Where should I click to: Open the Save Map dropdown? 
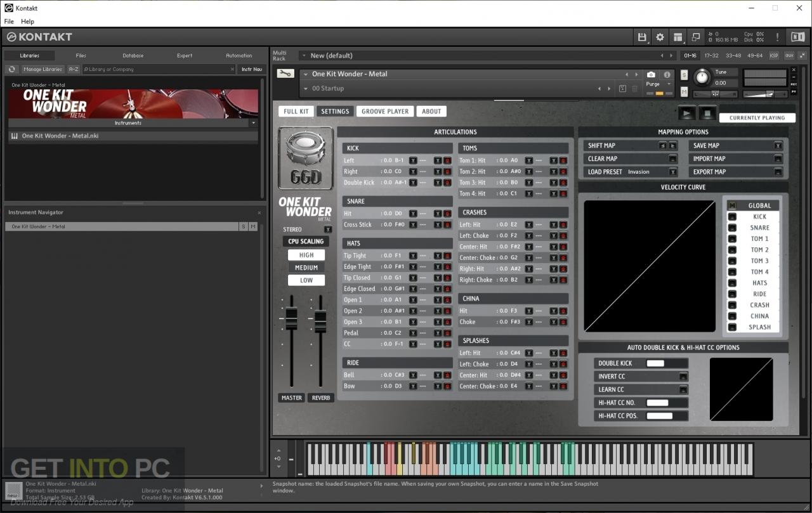click(778, 146)
